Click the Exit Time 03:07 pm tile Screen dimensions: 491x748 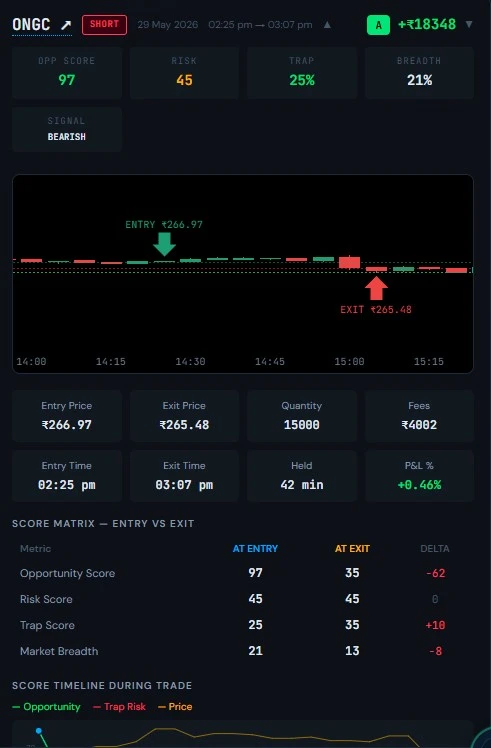[x=184, y=476]
